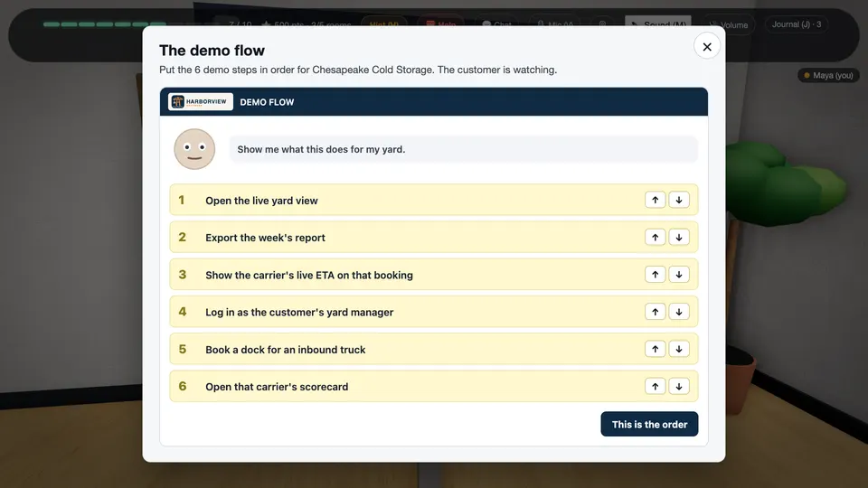
Task: Select 'Show the carrier's live ETA on that booking'
Action: [x=433, y=275]
